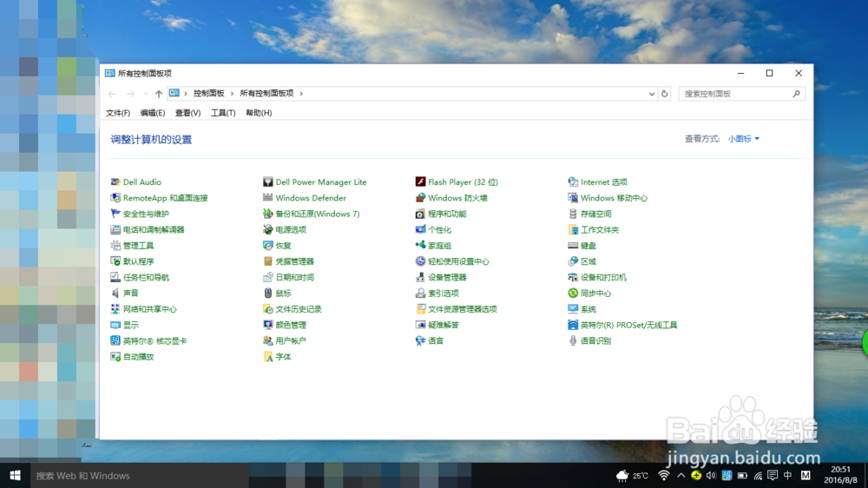
Task: Open the 查看方式 小图标 dropdown
Action: point(744,139)
